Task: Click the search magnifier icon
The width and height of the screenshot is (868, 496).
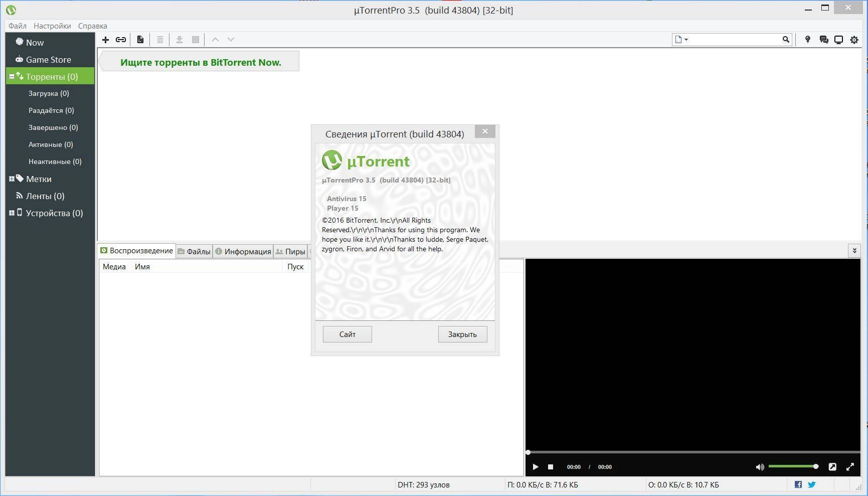Action: (x=785, y=39)
